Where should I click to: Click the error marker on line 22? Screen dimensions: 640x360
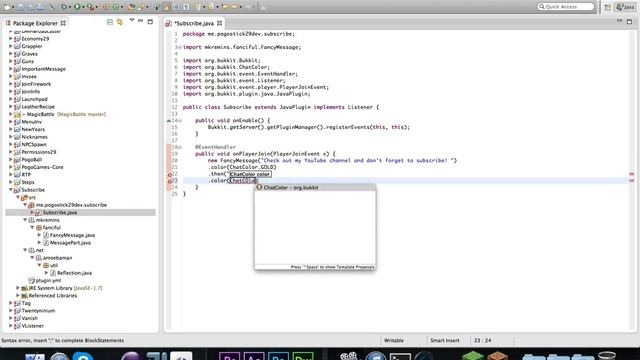coord(169,175)
